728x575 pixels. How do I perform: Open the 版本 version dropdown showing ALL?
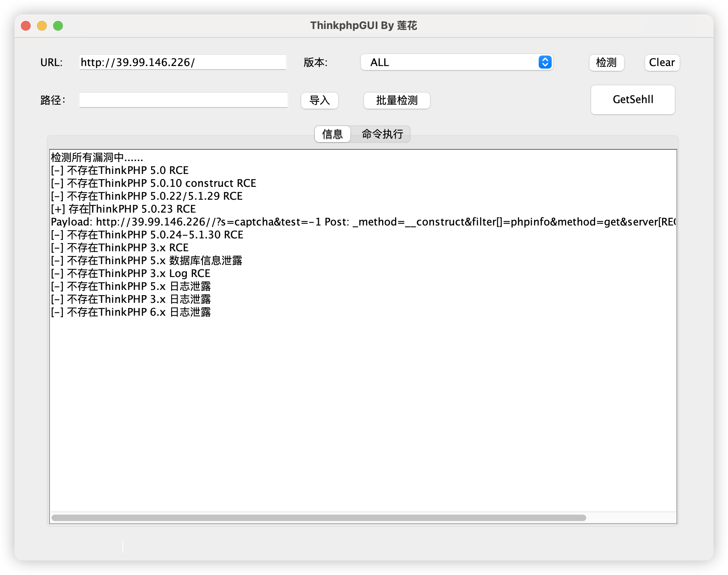click(457, 62)
